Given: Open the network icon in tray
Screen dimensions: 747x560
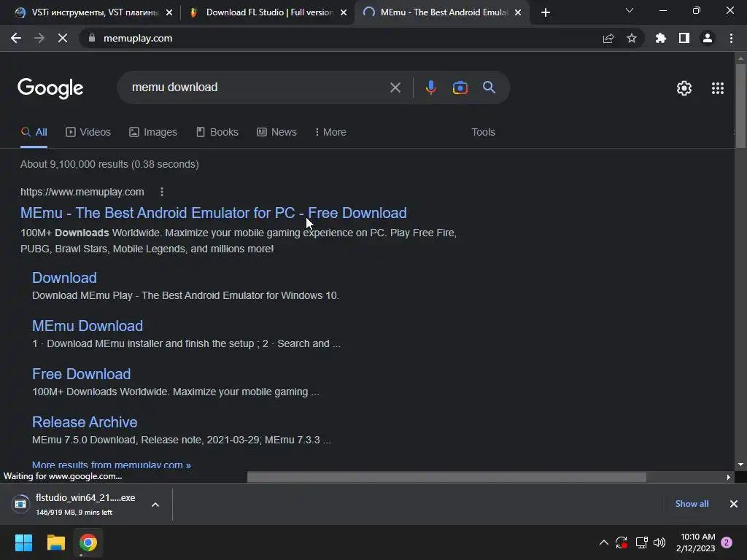Looking at the screenshot, I should pyautogui.click(x=642, y=542).
